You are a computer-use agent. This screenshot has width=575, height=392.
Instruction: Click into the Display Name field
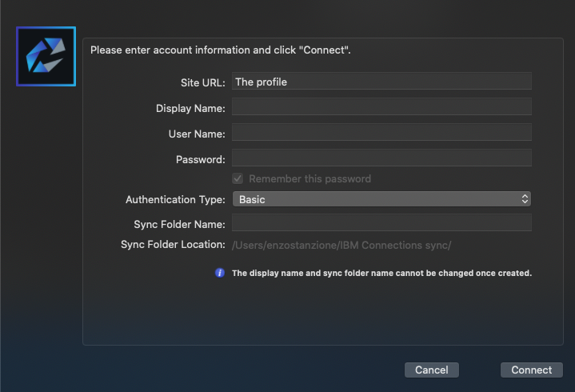coord(381,107)
